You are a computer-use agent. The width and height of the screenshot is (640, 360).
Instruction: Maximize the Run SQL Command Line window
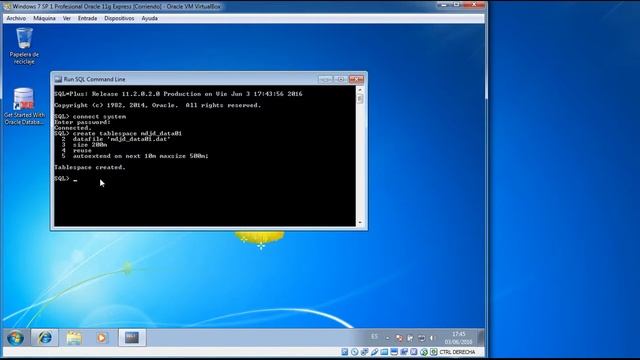[x=341, y=79]
